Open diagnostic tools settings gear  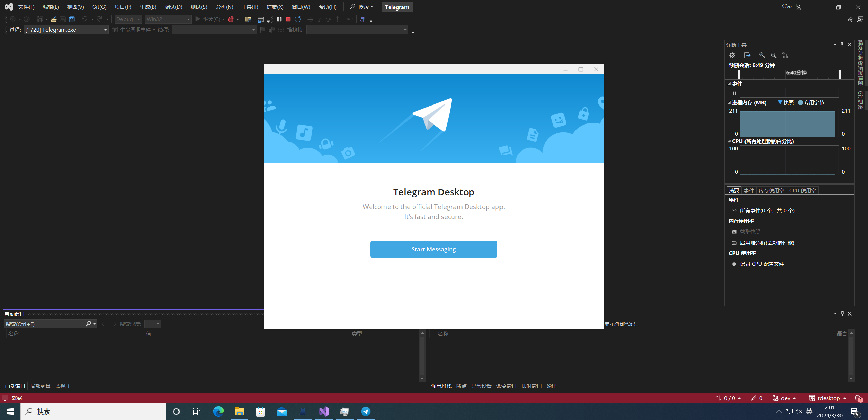click(x=732, y=55)
